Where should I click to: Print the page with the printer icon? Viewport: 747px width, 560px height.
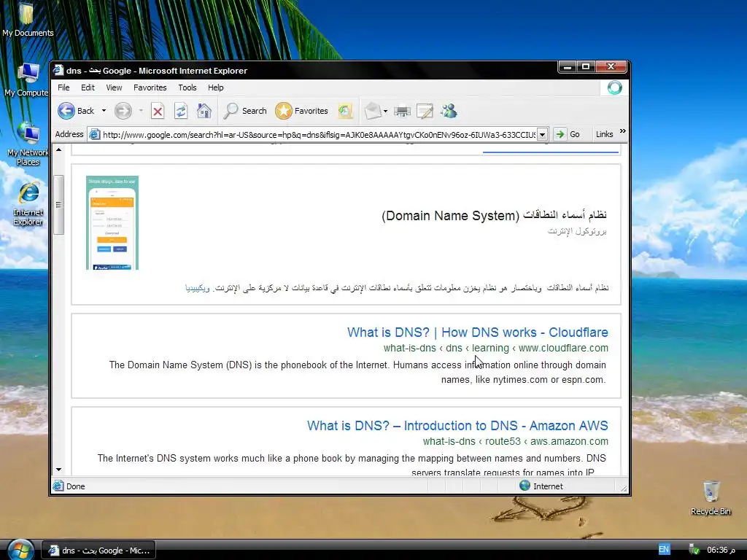[x=402, y=112]
